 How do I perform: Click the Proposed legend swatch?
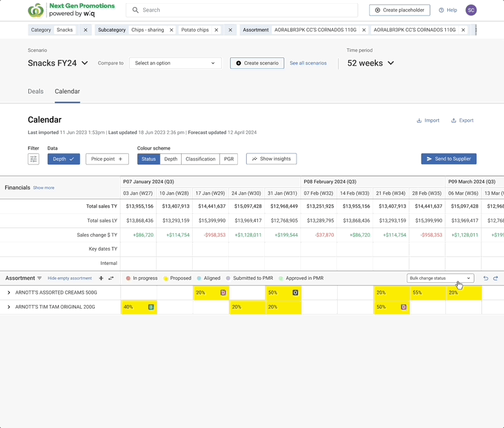click(166, 278)
